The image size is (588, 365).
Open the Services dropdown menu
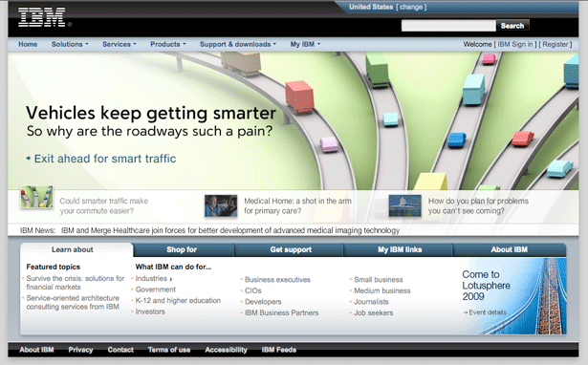pos(120,44)
